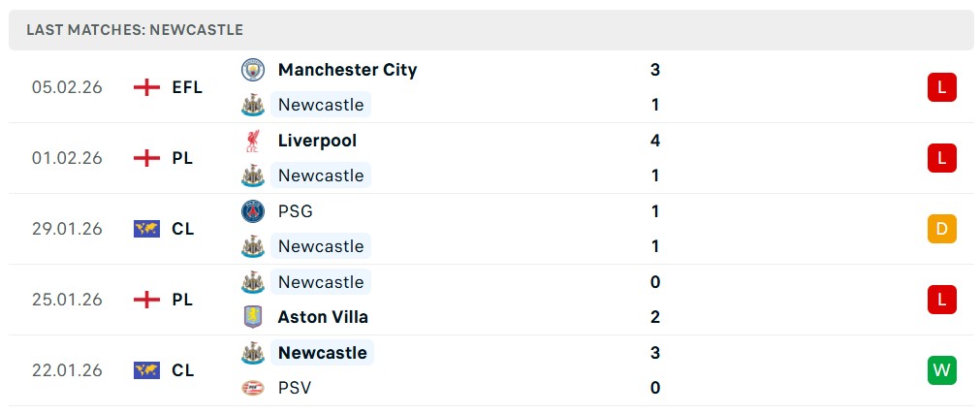The image size is (980, 414).
Task: Click the Last Matches: Newcastle header
Action: coord(135,30)
